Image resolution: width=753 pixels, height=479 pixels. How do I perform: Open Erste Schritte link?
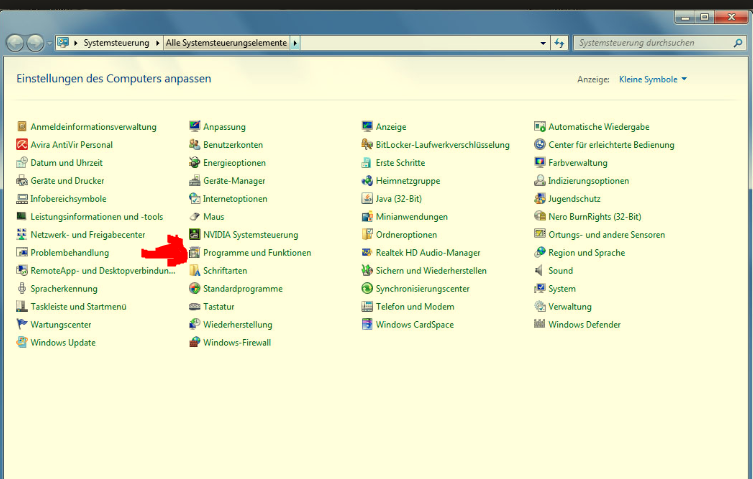click(x=400, y=162)
